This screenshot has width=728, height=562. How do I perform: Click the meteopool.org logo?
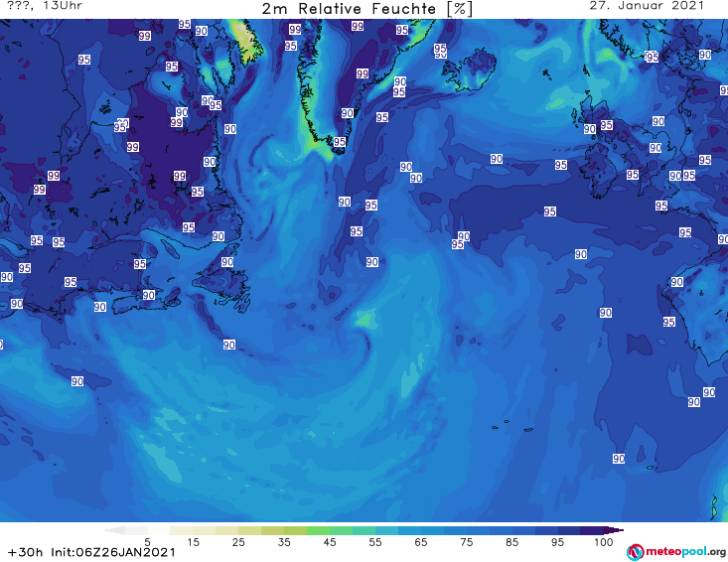click(x=675, y=552)
